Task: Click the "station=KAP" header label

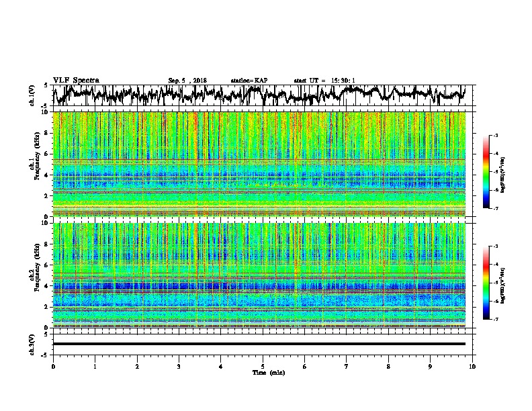Action: 249,81
